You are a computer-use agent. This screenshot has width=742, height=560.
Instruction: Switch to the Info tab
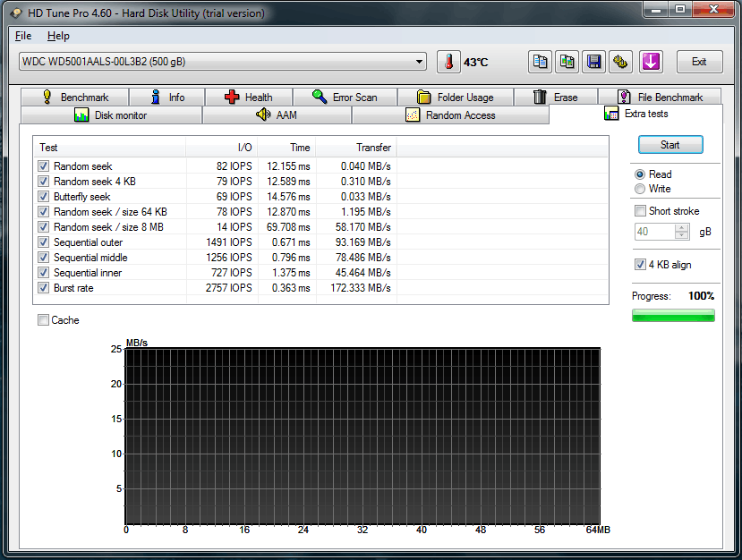[167, 97]
